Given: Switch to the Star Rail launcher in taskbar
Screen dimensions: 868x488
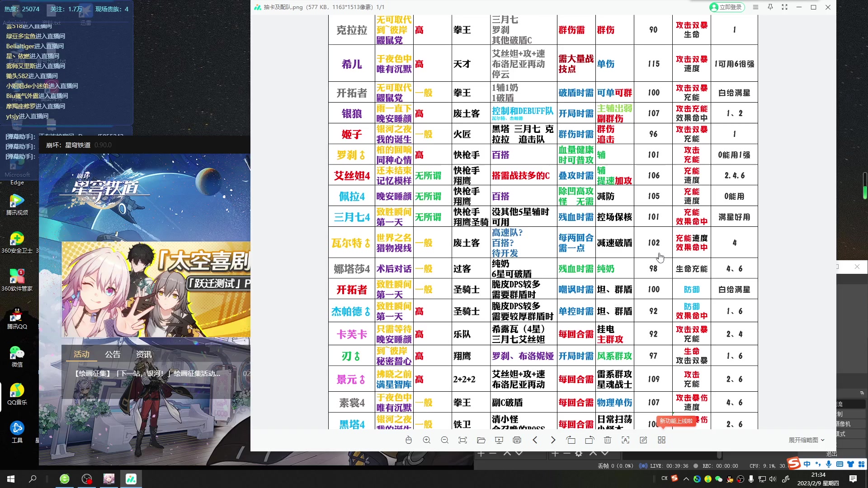Looking at the screenshot, I should coord(109,479).
